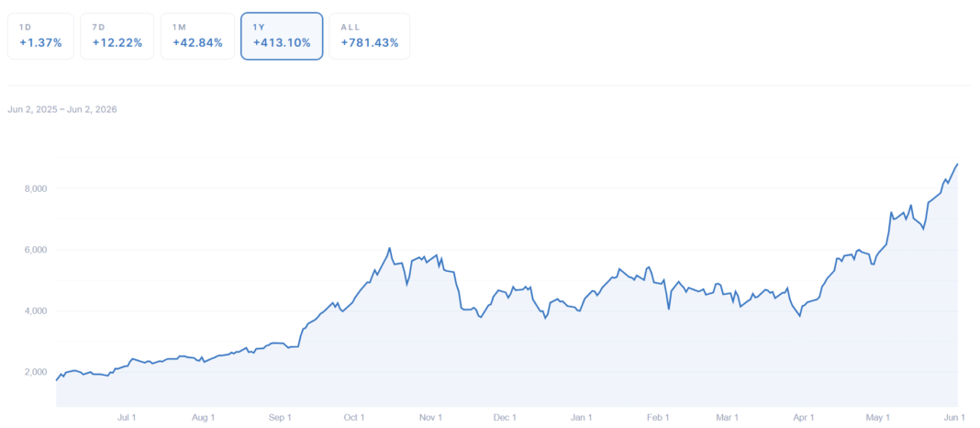The height and width of the screenshot is (428, 980).
Task: Click the Oct 1 axis label
Action: pos(354,417)
